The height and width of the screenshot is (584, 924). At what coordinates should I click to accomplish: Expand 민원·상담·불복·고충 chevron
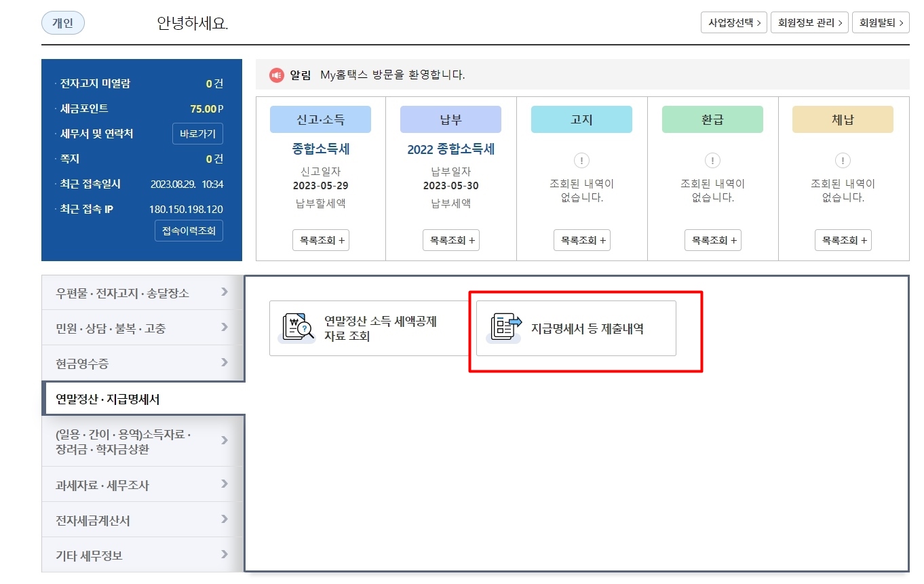tap(225, 328)
